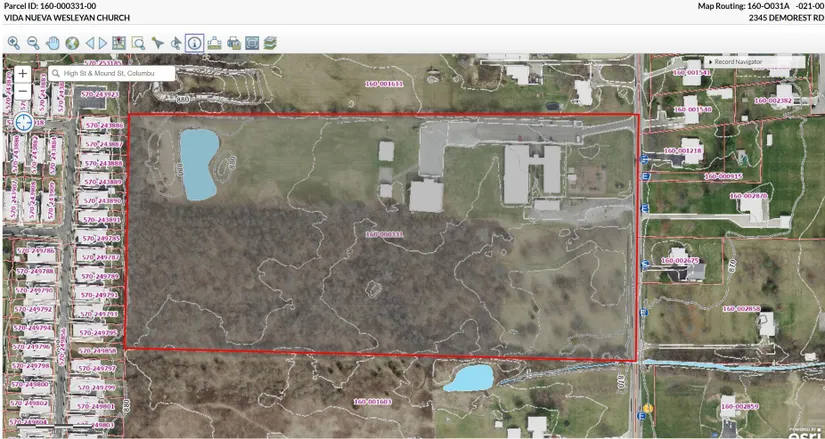Screen dimensions: 825x439
Task: Go to next map extent arrow
Action: point(103,43)
